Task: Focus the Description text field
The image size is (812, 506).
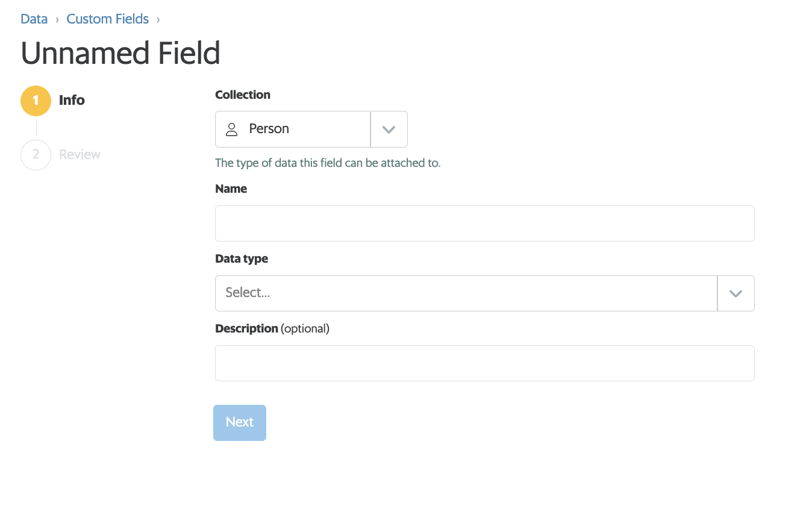Action: pos(484,363)
